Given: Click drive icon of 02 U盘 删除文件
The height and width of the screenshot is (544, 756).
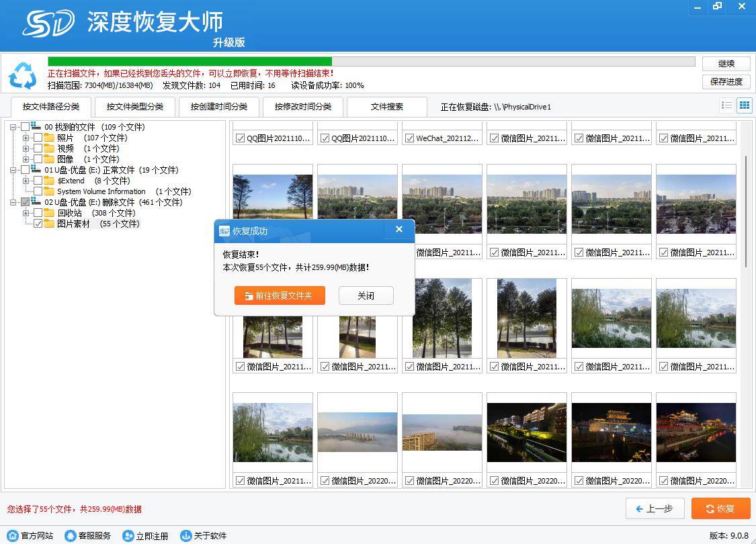Looking at the screenshot, I should (36, 201).
